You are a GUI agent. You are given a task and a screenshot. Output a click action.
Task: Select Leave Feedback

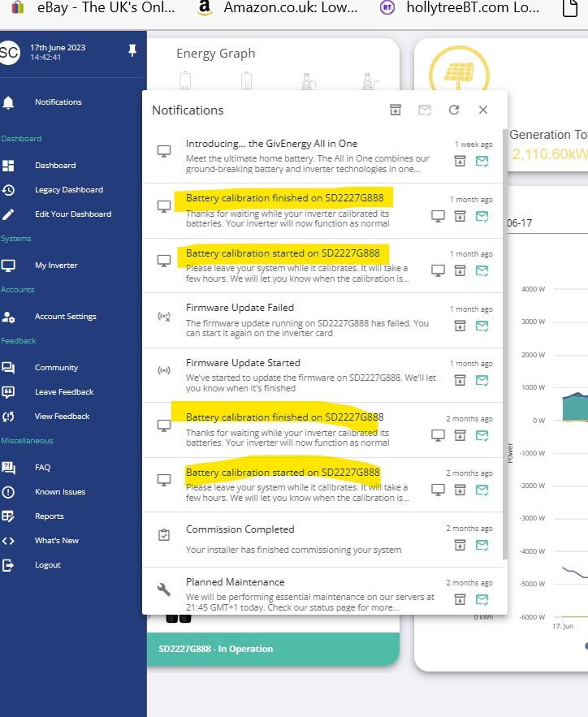coord(64,392)
